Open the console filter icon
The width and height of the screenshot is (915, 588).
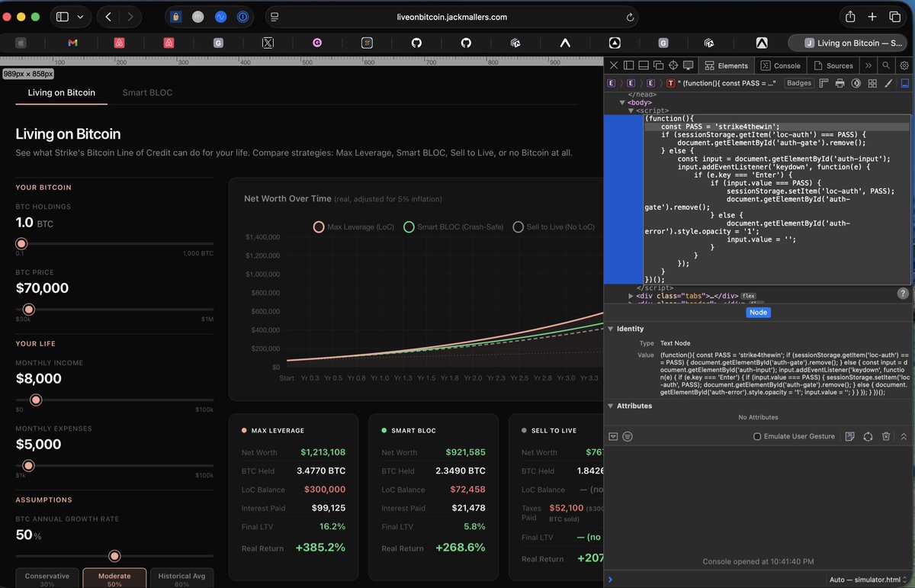[x=628, y=436]
